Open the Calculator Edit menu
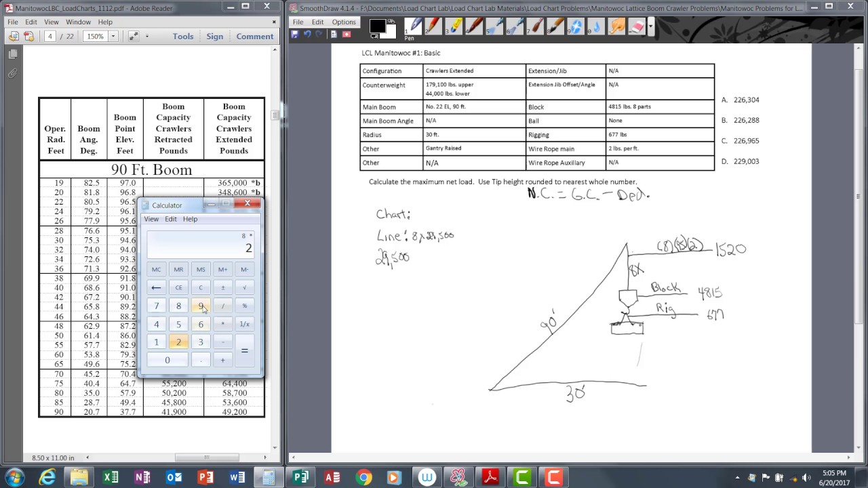Image resolution: width=868 pixels, height=488 pixels. pos(171,219)
